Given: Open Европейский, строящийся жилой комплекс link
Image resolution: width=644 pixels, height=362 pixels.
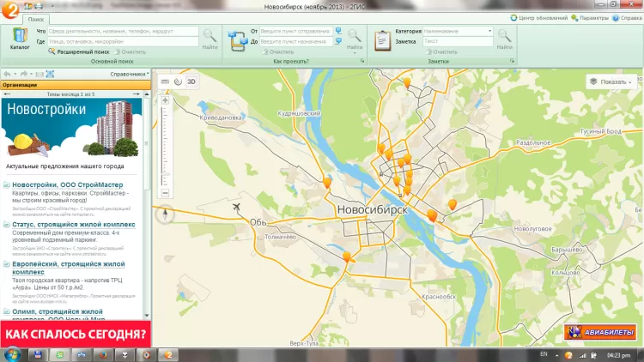Looking at the screenshot, I should 69,268.
